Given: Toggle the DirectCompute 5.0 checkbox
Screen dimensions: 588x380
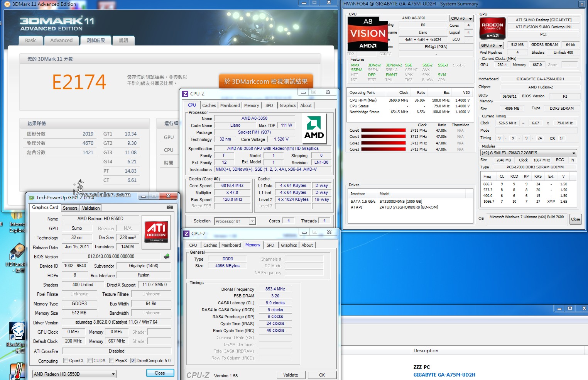Looking at the screenshot, I should [x=133, y=361].
